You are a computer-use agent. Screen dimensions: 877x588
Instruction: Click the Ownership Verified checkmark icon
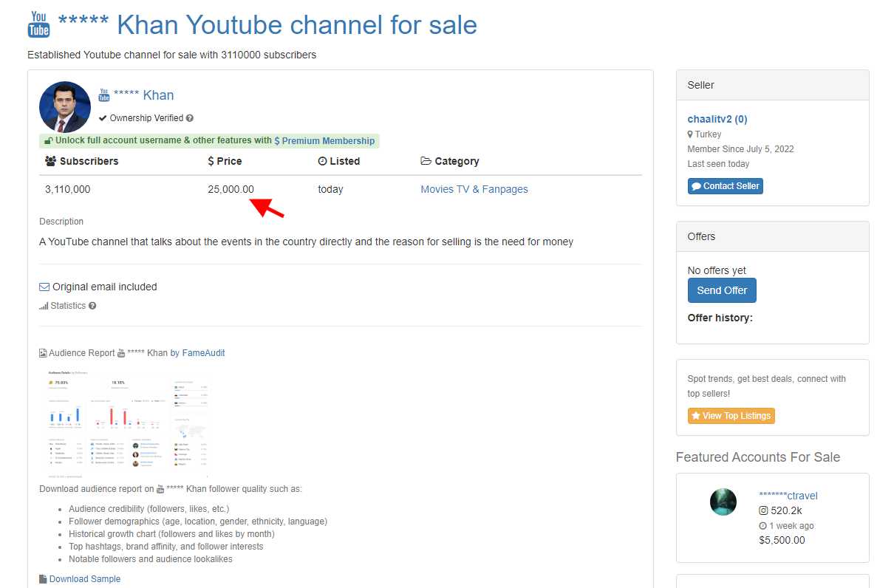[x=103, y=118]
